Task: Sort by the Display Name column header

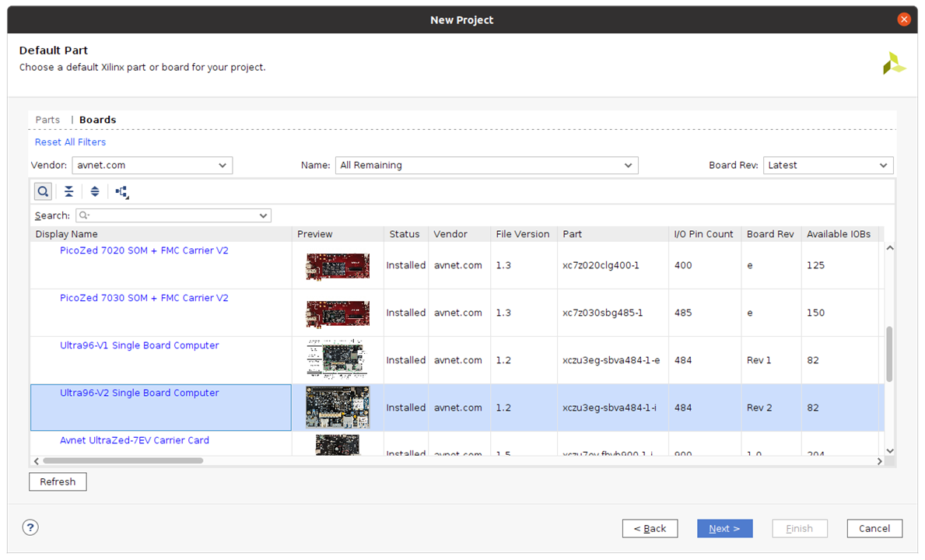Action: pos(161,234)
